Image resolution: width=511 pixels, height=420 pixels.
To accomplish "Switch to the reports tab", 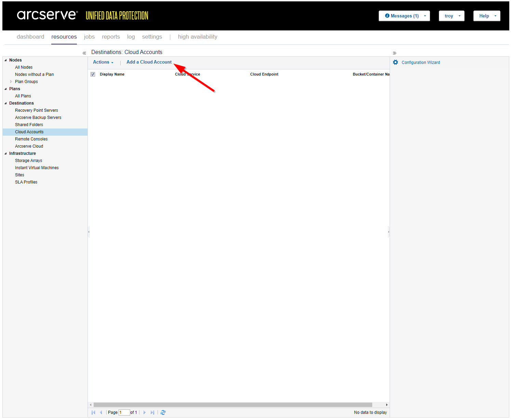I will [111, 37].
